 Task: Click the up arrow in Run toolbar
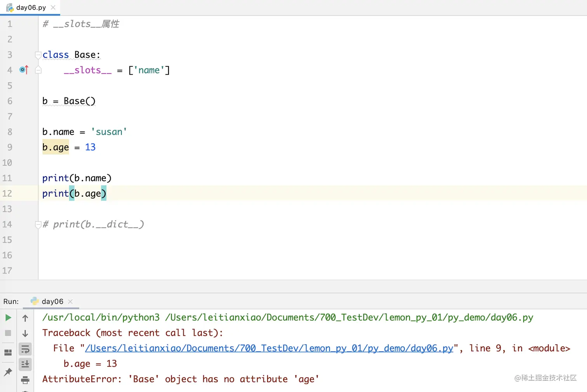pyautogui.click(x=25, y=318)
